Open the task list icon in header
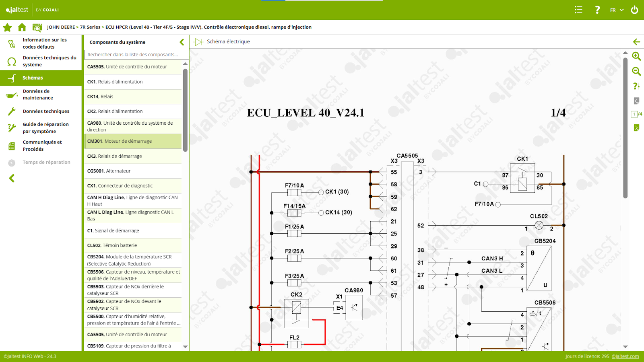644x362 pixels. click(x=578, y=10)
